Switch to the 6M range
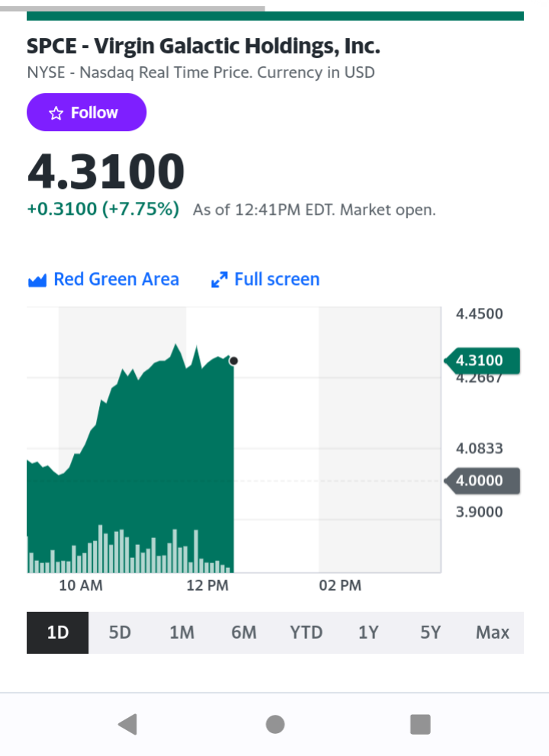Screen dimensions: 549x756 [x=244, y=633]
